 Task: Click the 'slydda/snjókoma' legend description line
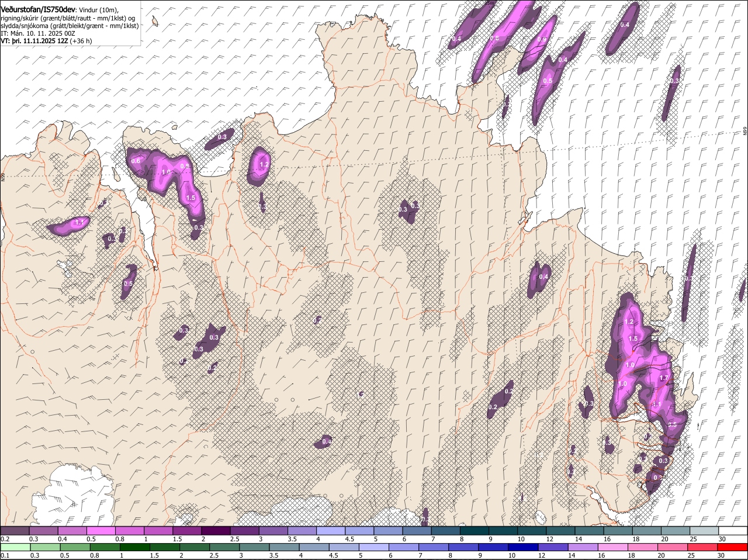(x=70, y=26)
